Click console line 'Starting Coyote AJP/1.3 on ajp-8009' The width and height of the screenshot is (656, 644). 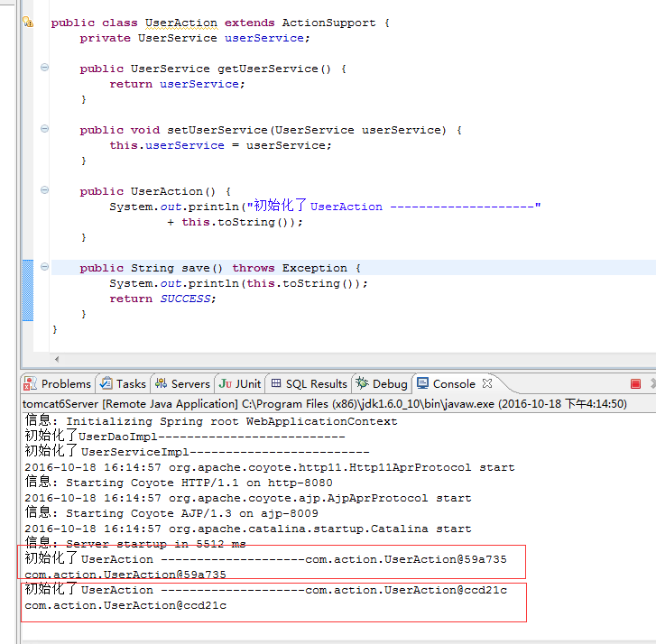click(171, 513)
